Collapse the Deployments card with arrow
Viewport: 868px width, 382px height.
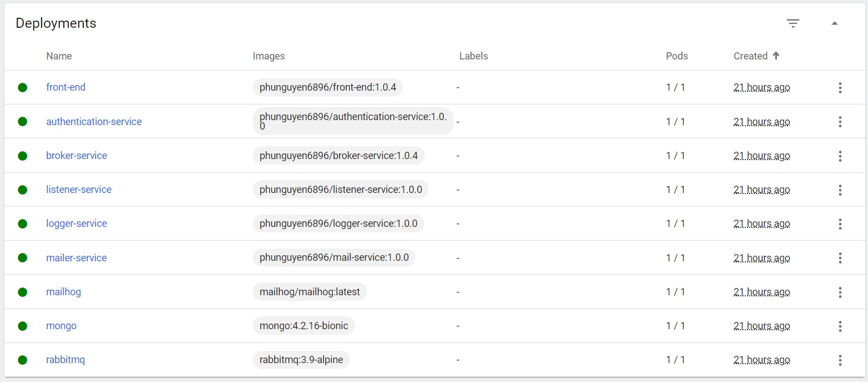tap(834, 23)
